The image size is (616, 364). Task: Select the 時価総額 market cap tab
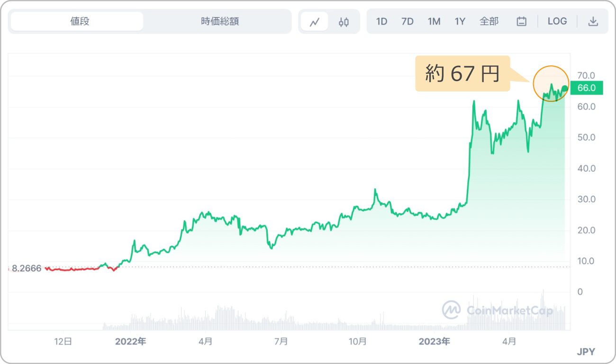(219, 21)
